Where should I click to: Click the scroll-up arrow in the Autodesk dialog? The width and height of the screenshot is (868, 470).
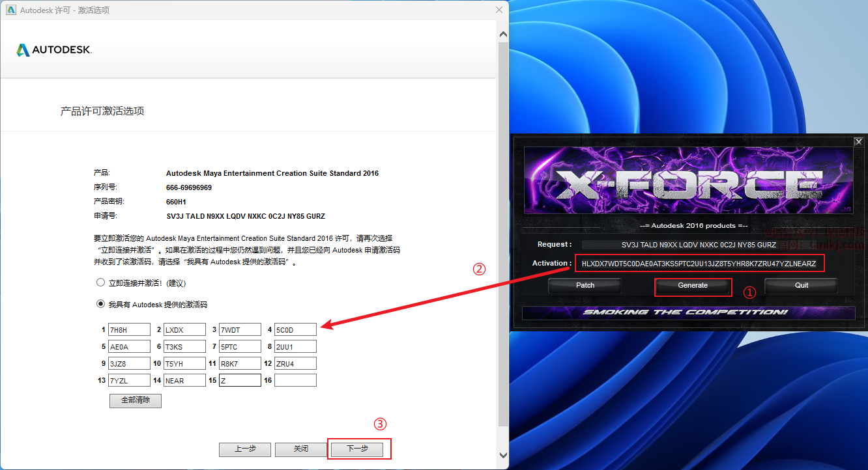(503, 34)
